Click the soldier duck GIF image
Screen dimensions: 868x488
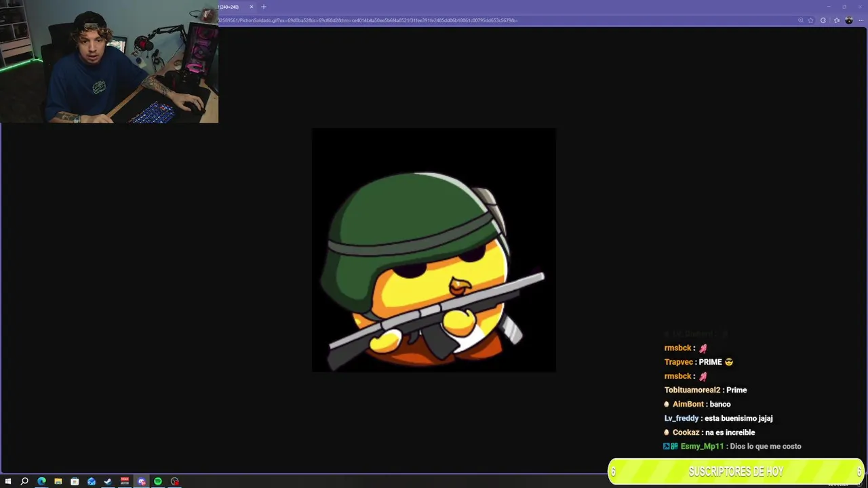pos(434,250)
